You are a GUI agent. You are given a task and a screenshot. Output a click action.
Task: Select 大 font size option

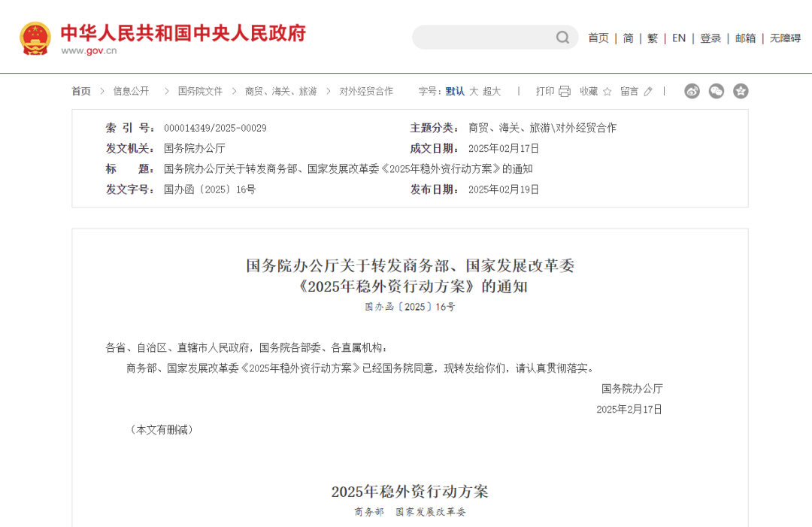pyautogui.click(x=474, y=91)
